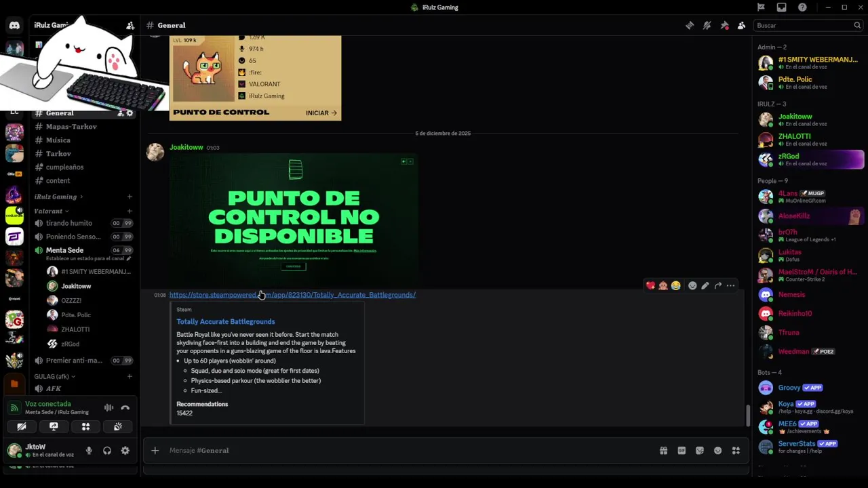Screen dimensions: 868x488
Task: Add channel to GULAG category plus
Action: tap(130, 377)
